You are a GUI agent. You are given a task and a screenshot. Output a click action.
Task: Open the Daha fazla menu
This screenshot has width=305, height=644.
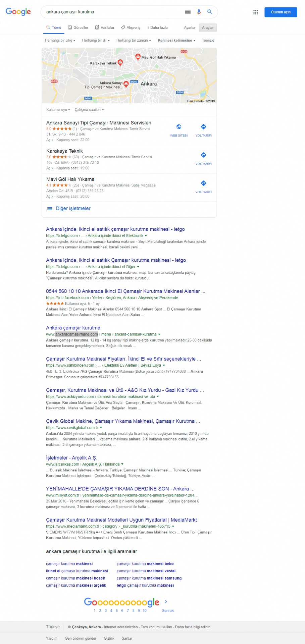tap(157, 28)
